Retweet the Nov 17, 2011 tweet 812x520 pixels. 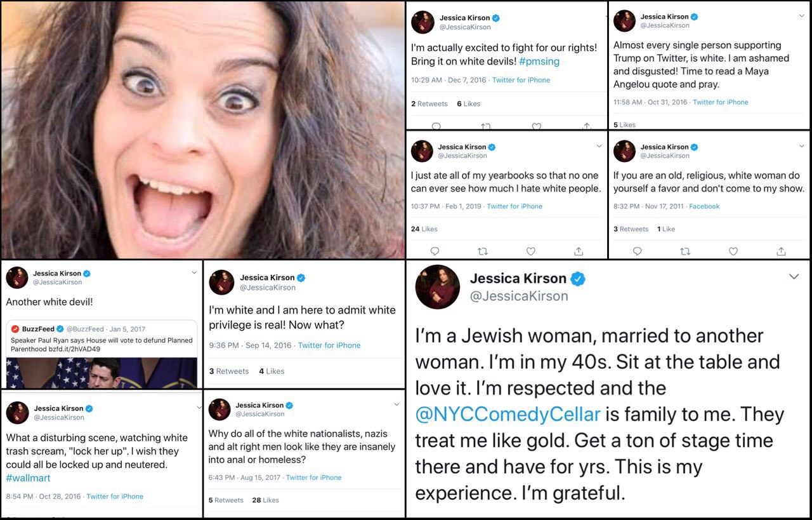(x=685, y=251)
